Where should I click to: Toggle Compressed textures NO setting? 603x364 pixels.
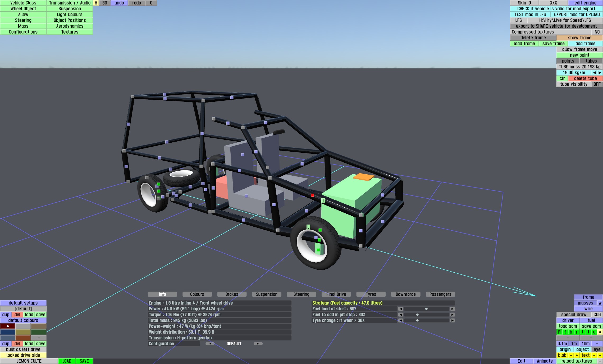point(597,32)
